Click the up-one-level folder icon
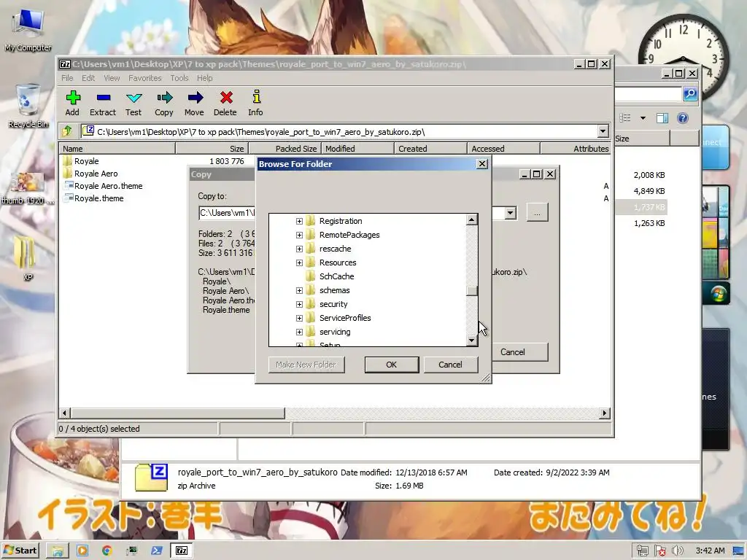The image size is (747, 560). pos(67,131)
